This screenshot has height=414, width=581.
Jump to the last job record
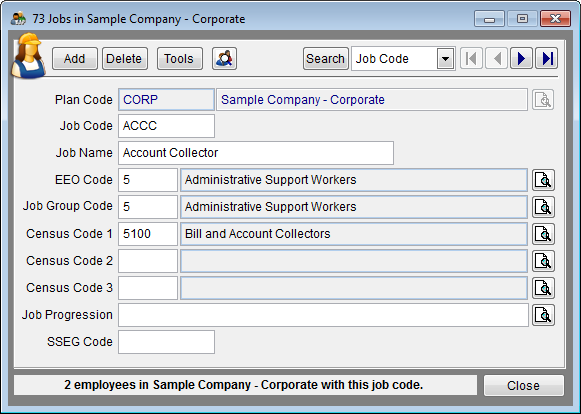point(547,59)
